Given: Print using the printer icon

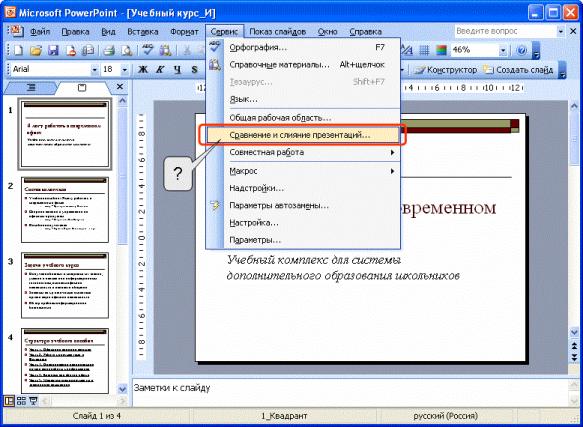Looking at the screenshot, I should (109, 50).
